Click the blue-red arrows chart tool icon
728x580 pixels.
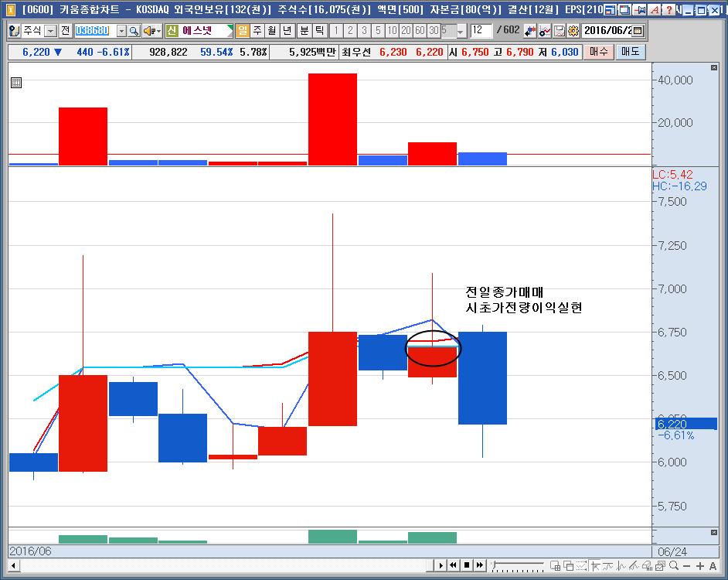pyautogui.click(x=529, y=31)
